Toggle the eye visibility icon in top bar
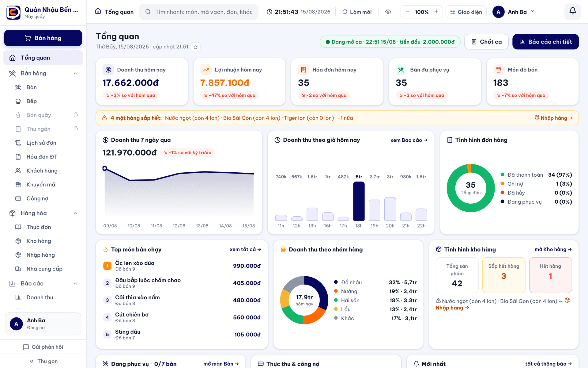This screenshot has height=368, width=588. 388,12
